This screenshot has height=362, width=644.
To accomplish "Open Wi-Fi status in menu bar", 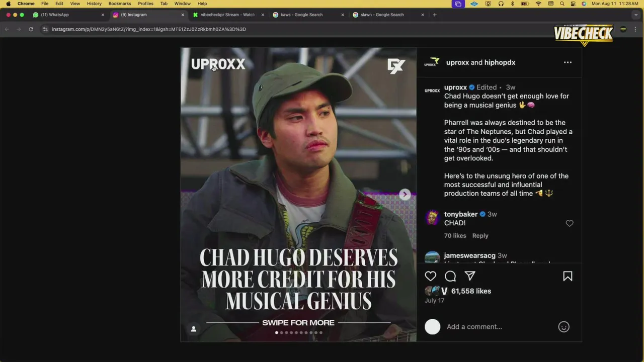I will [x=538, y=4].
